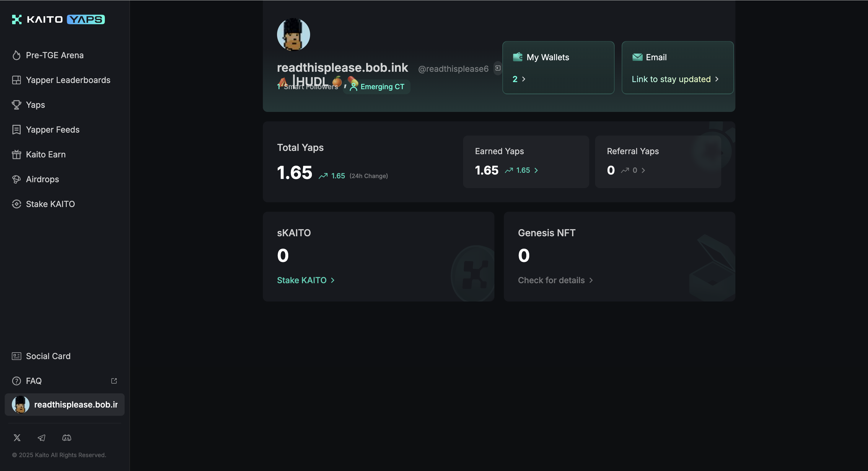Image resolution: width=868 pixels, height=471 pixels.
Task: Expand the Earned Yaps details chevron
Action: (x=536, y=170)
